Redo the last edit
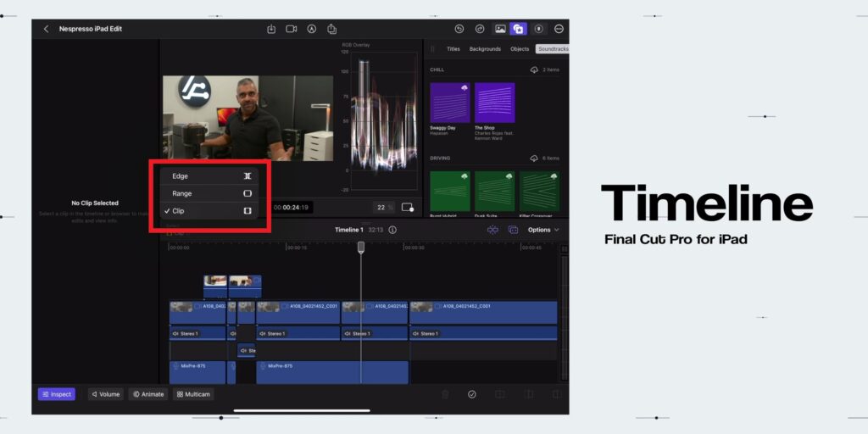The height and width of the screenshot is (434, 868). [x=480, y=29]
